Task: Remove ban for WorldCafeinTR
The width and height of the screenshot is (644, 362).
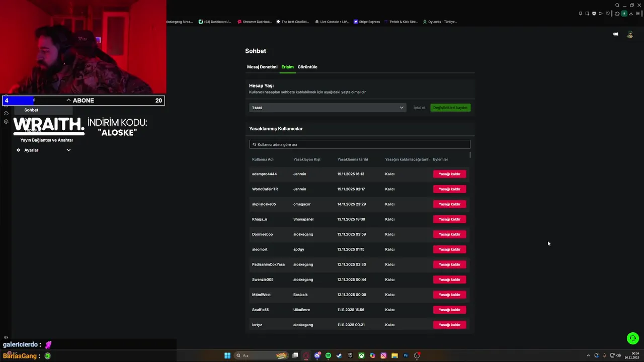Action: (449, 189)
